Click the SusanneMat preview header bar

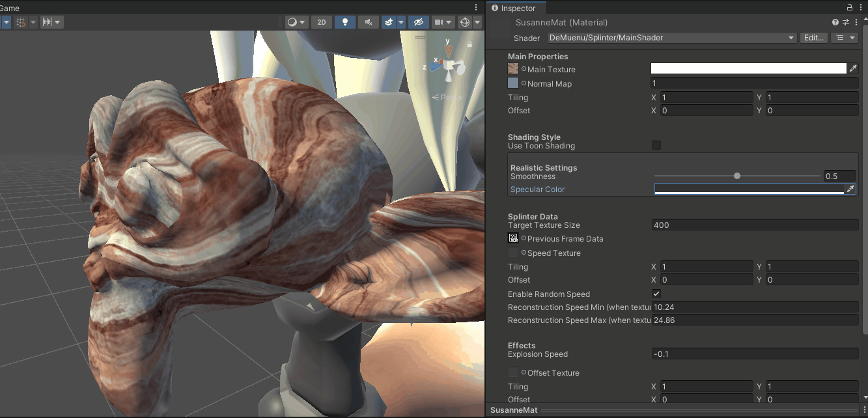coord(677,410)
